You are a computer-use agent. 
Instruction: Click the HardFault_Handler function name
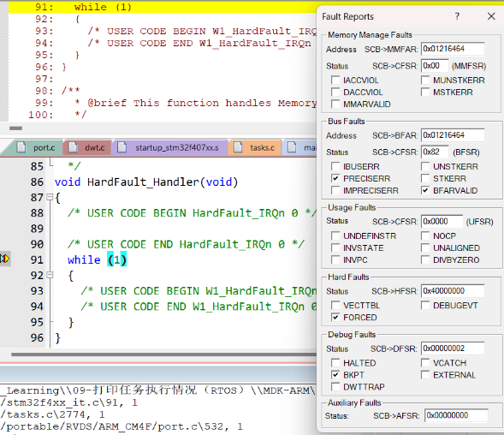coord(143,182)
